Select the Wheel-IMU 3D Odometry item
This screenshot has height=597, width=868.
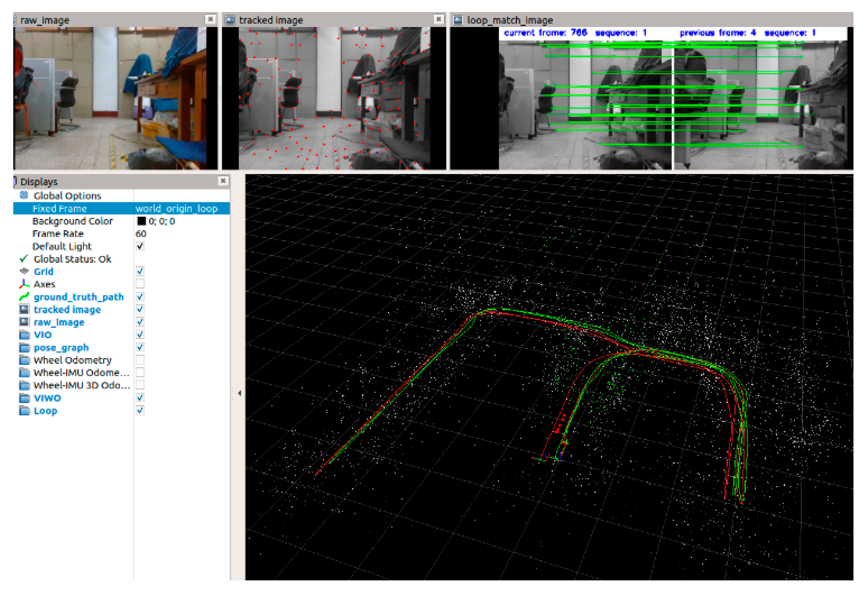[81, 385]
